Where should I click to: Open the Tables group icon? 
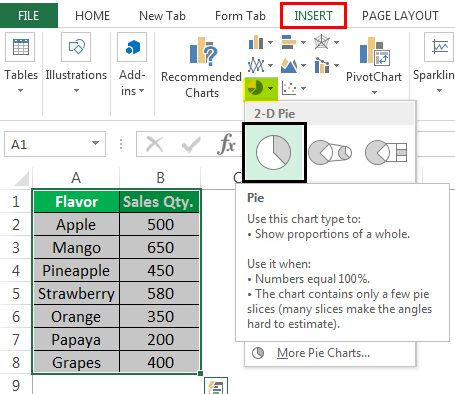pyautogui.click(x=20, y=47)
